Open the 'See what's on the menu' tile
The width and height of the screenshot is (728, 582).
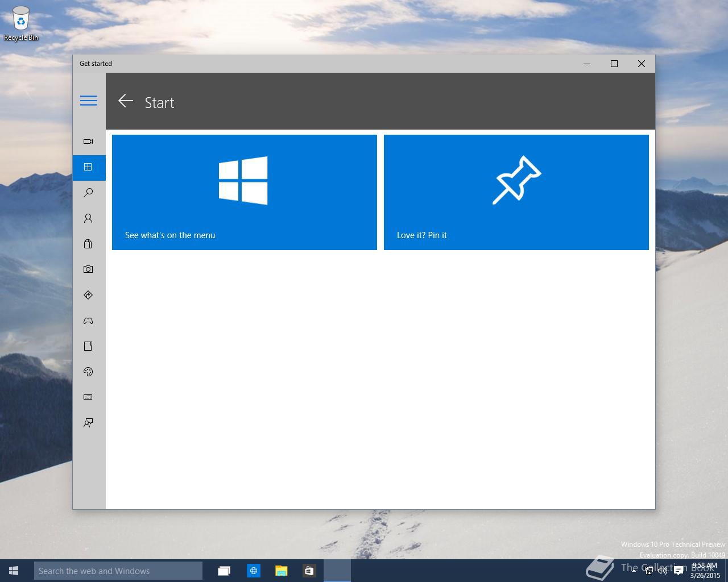[x=245, y=192]
